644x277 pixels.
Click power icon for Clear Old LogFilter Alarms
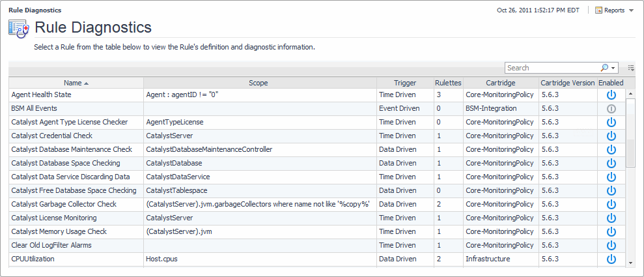611,245
